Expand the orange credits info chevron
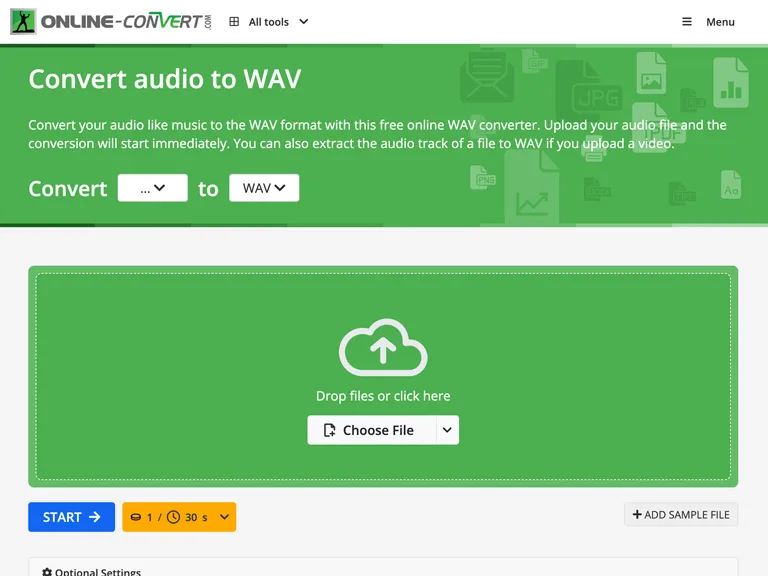This screenshot has height=576, width=768. click(x=224, y=517)
